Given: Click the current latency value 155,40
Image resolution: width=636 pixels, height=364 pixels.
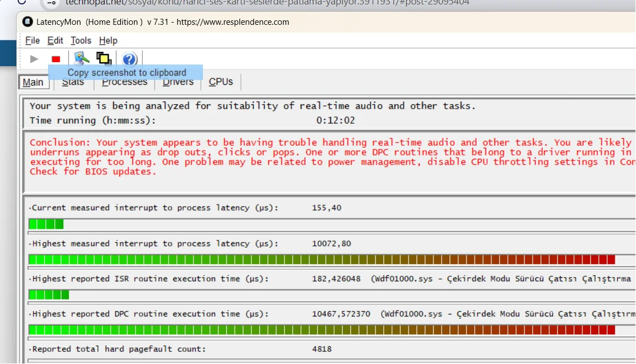Looking at the screenshot, I should pos(327,208).
